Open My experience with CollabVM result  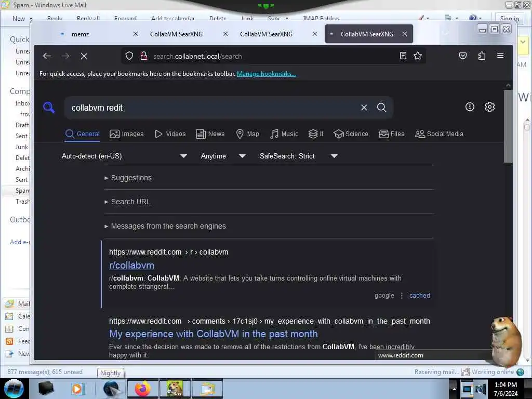[214, 334]
